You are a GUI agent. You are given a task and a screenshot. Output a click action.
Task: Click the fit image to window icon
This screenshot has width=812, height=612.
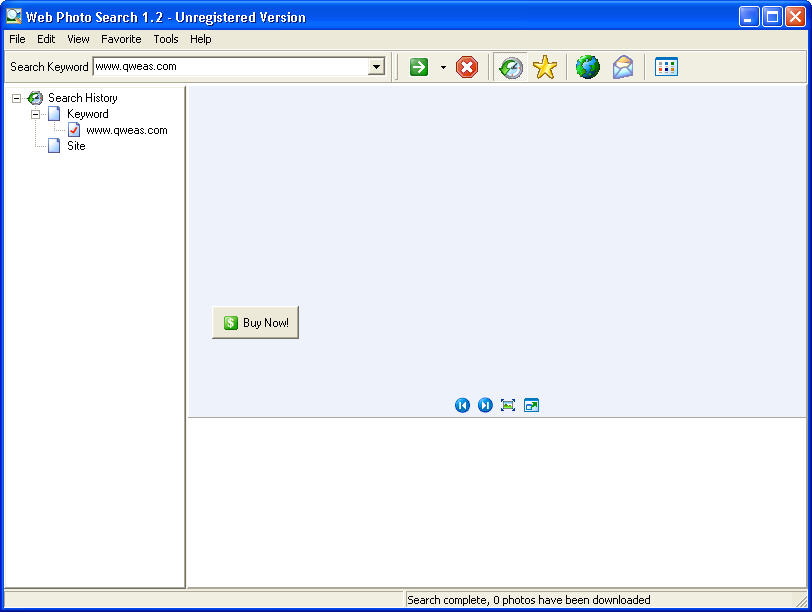508,405
